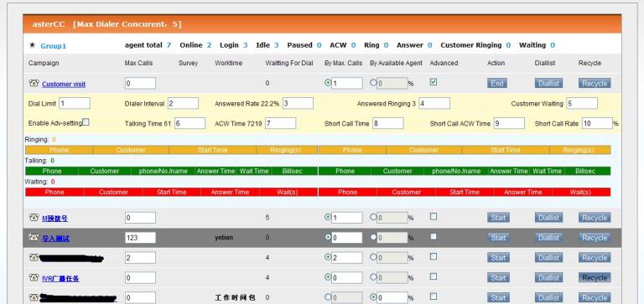Select By Available Agent radio for Customer visit
Image resolution: width=644 pixels, height=304 pixels.
pyautogui.click(x=373, y=82)
